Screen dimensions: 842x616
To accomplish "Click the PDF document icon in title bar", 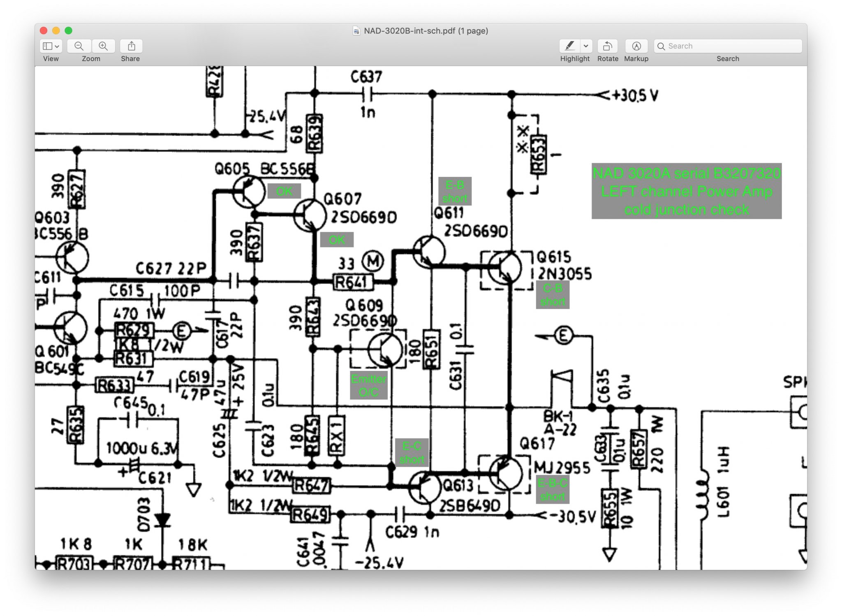I will pos(356,31).
